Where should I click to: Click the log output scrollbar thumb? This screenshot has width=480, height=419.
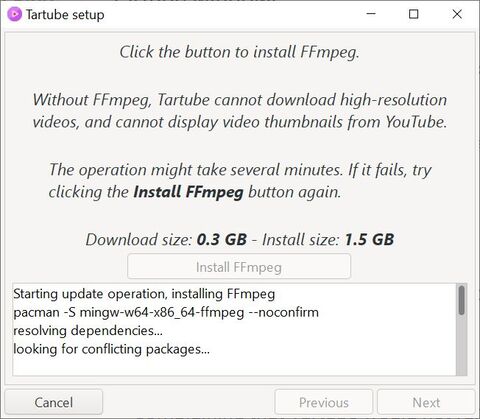tap(461, 300)
